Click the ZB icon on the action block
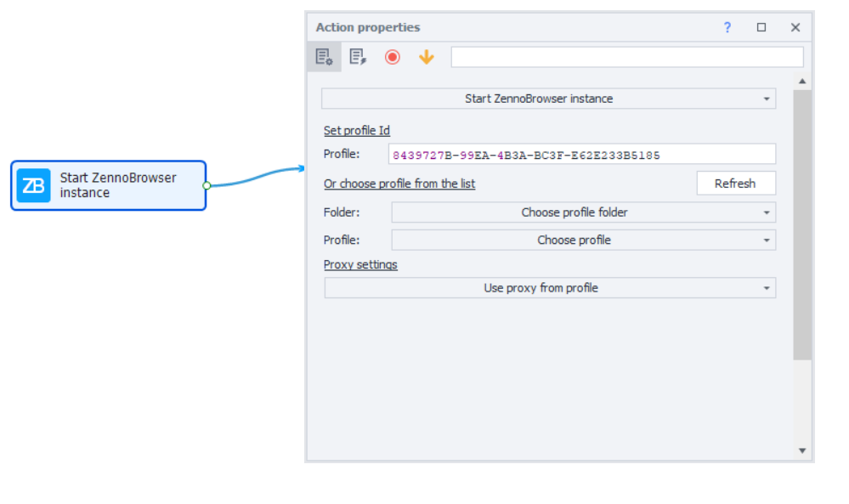Screen dimensions: 849x504 [34, 185]
